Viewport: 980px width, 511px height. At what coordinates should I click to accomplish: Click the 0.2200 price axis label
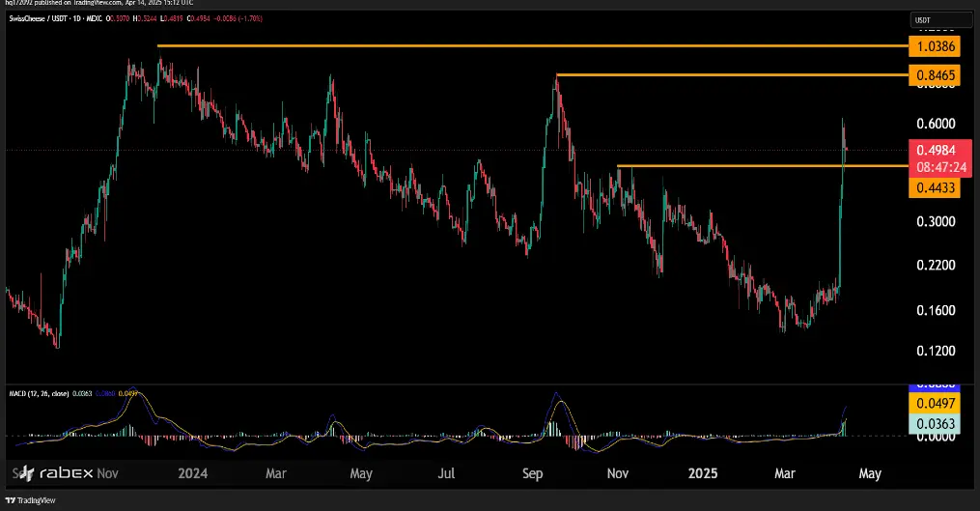tap(936, 266)
